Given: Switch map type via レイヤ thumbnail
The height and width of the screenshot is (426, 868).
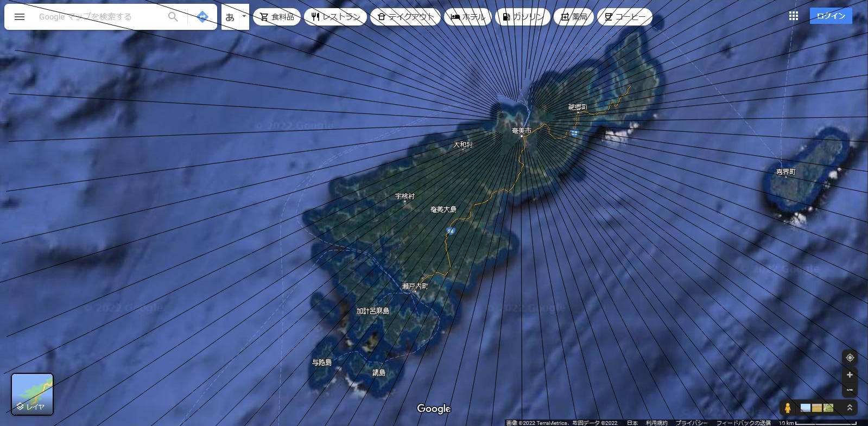Looking at the screenshot, I should [x=33, y=394].
